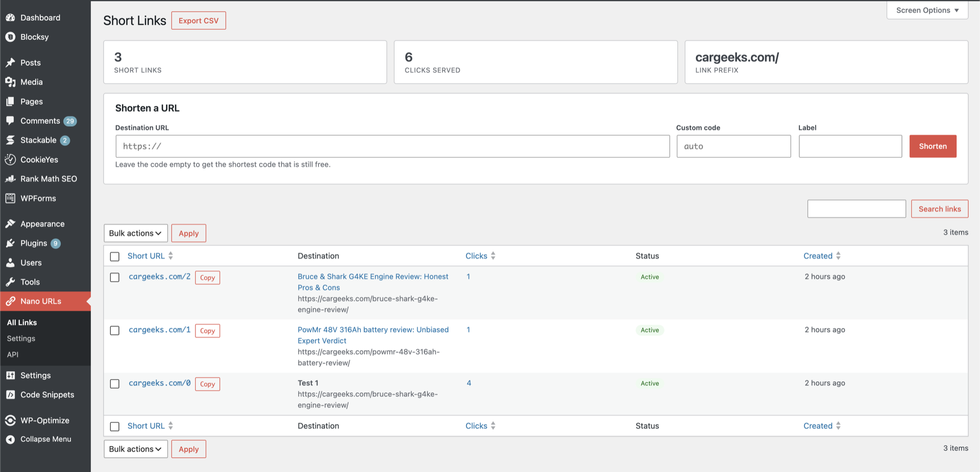The height and width of the screenshot is (472, 980).
Task: Click the Comments speech bubble icon
Action: (x=10, y=121)
